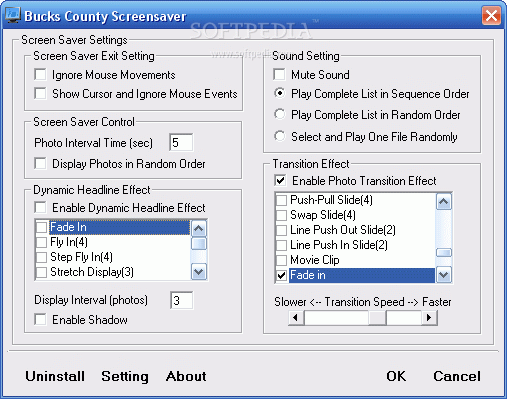This screenshot has height=399, width=507.
Task: Select the Step Fly In(4) list row
Action: pyautogui.click(x=119, y=257)
